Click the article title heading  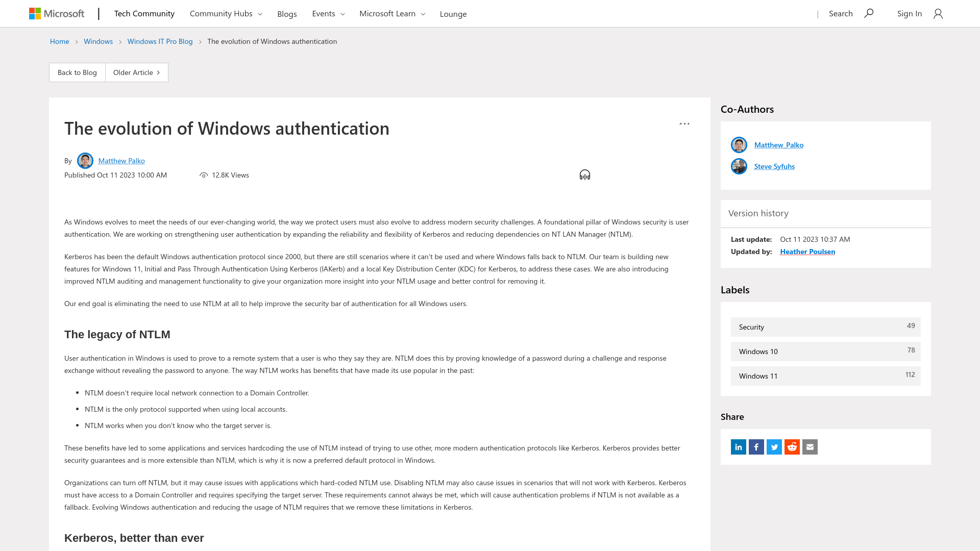pyautogui.click(x=227, y=128)
